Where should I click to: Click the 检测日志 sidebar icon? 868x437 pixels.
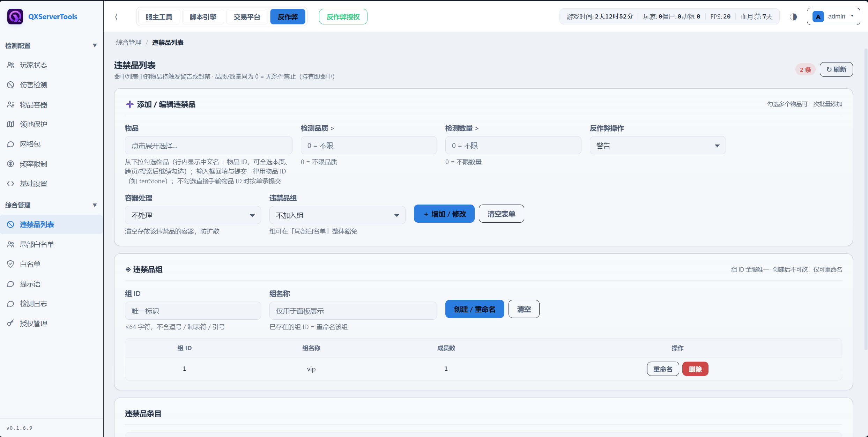point(10,304)
